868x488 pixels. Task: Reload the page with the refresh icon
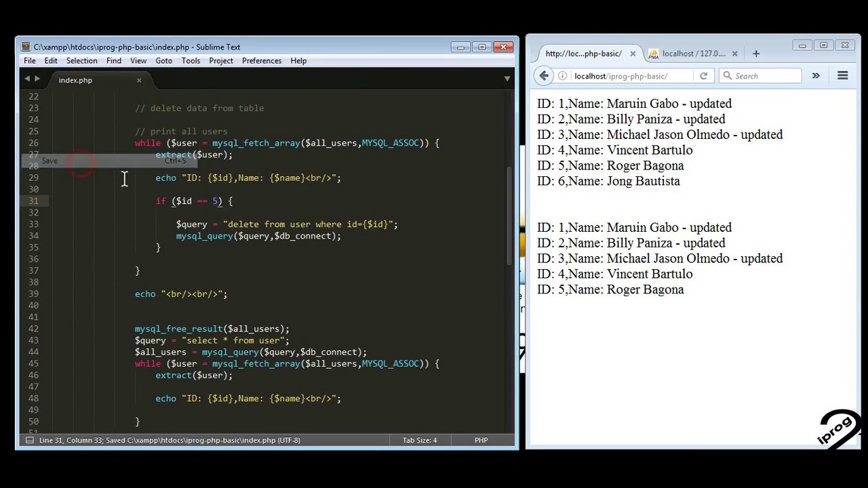[703, 76]
